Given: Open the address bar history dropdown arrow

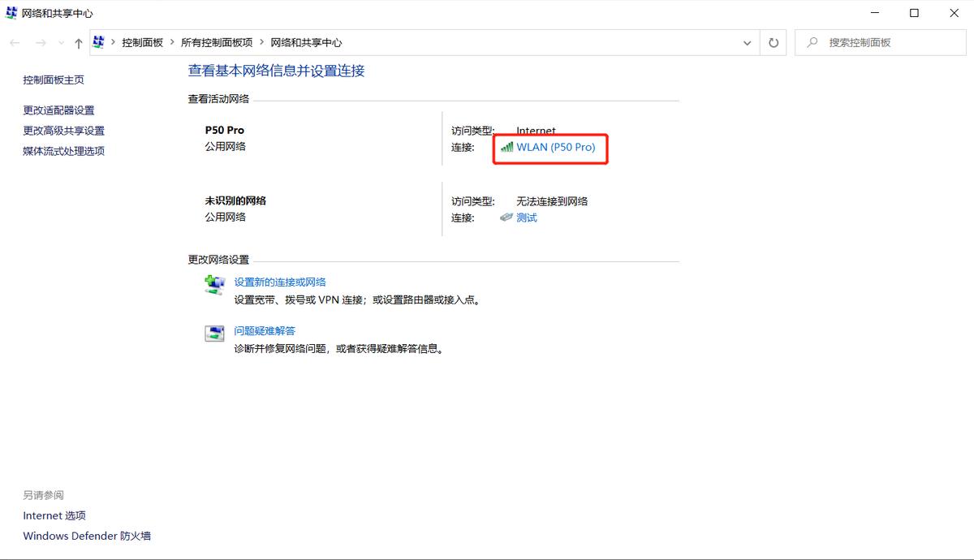Looking at the screenshot, I should coord(748,42).
